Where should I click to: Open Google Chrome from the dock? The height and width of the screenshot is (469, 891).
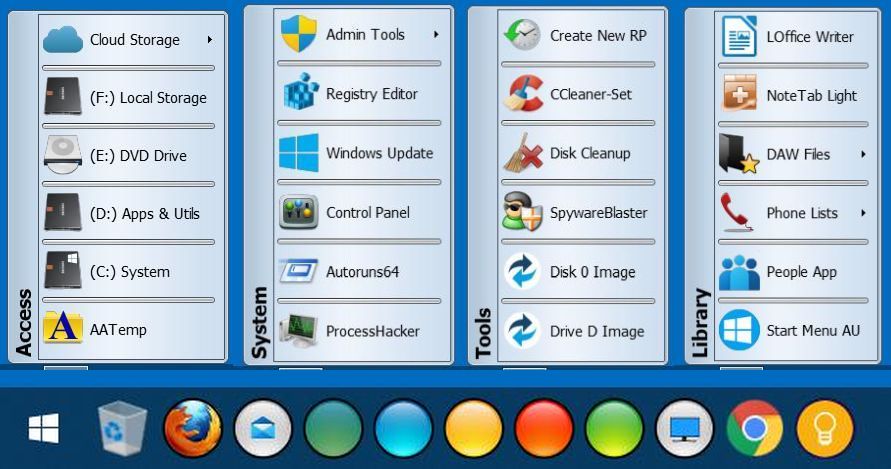755,429
